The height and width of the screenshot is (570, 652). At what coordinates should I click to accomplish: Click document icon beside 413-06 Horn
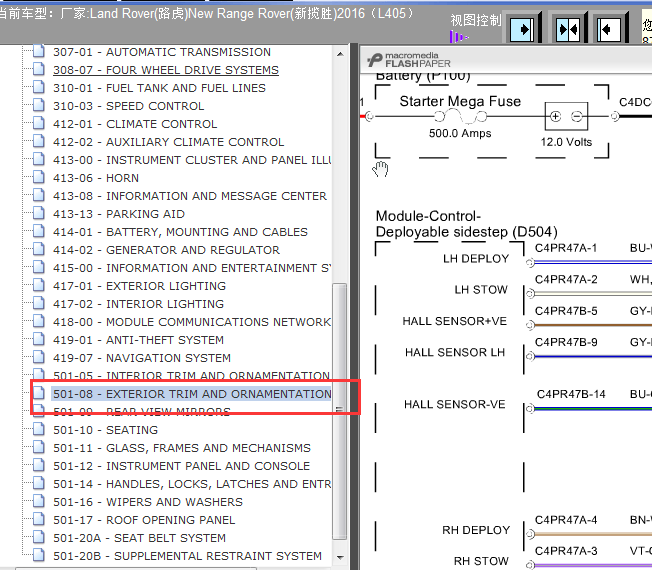click(39, 177)
